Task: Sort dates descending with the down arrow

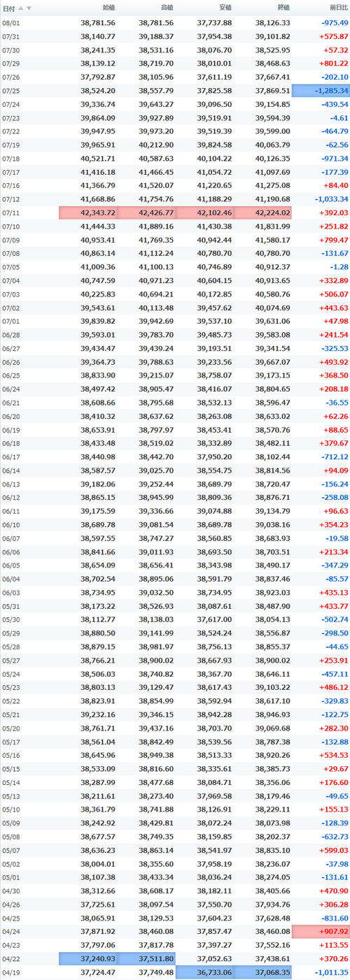Action: (x=29, y=8)
